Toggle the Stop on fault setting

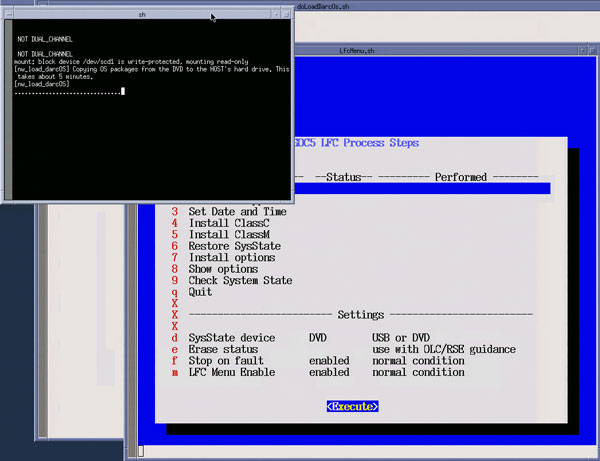[229, 361]
